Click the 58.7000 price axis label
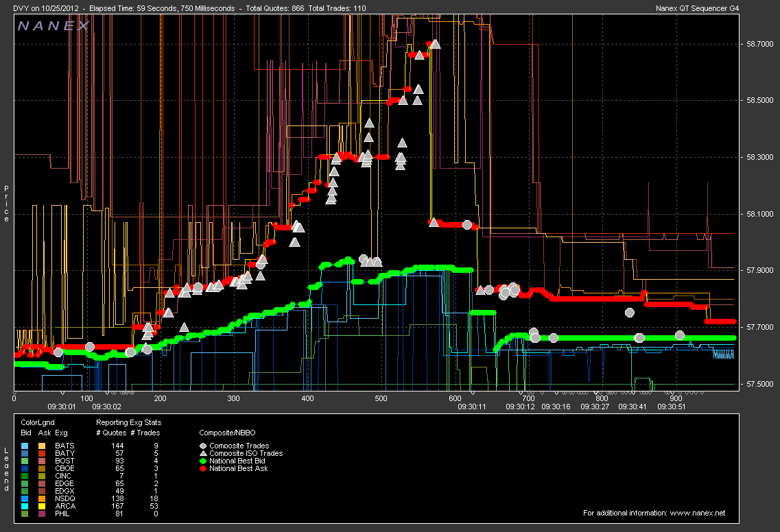Screen dimensions: 780x532 pos(760,45)
